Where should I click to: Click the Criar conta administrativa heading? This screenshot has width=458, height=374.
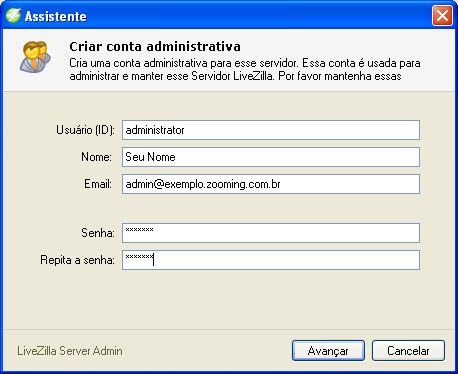pyautogui.click(x=155, y=47)
